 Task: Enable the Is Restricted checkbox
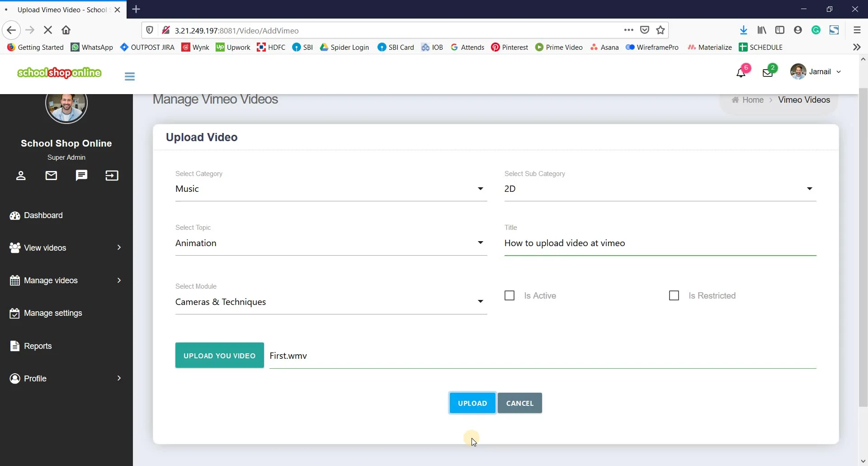coord(674,295)
